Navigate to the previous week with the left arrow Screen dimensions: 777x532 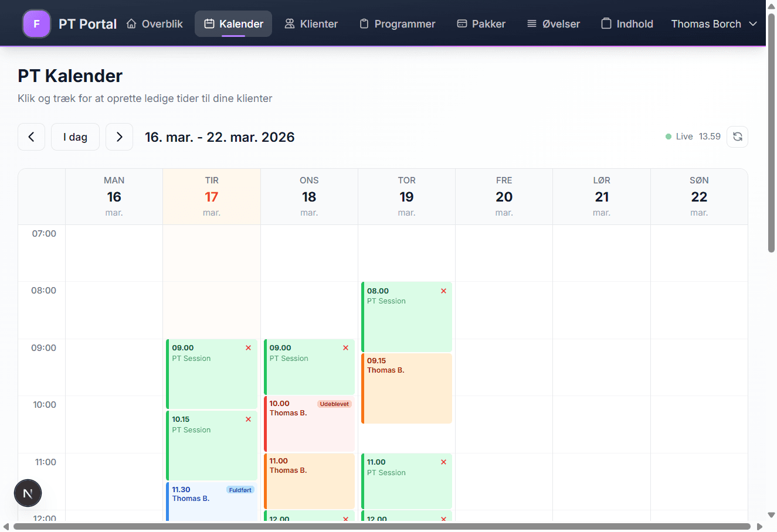coord(31,137)
